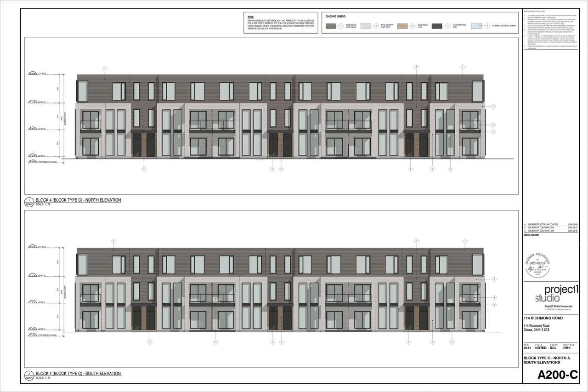Click diamond tag 4 in the cladding legend
The width and height of the screenshot is (588, 392).
coord(447,26)
